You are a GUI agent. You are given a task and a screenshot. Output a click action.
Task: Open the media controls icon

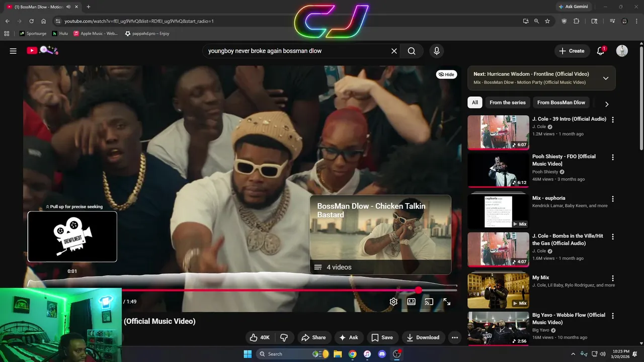coord(612,21)
